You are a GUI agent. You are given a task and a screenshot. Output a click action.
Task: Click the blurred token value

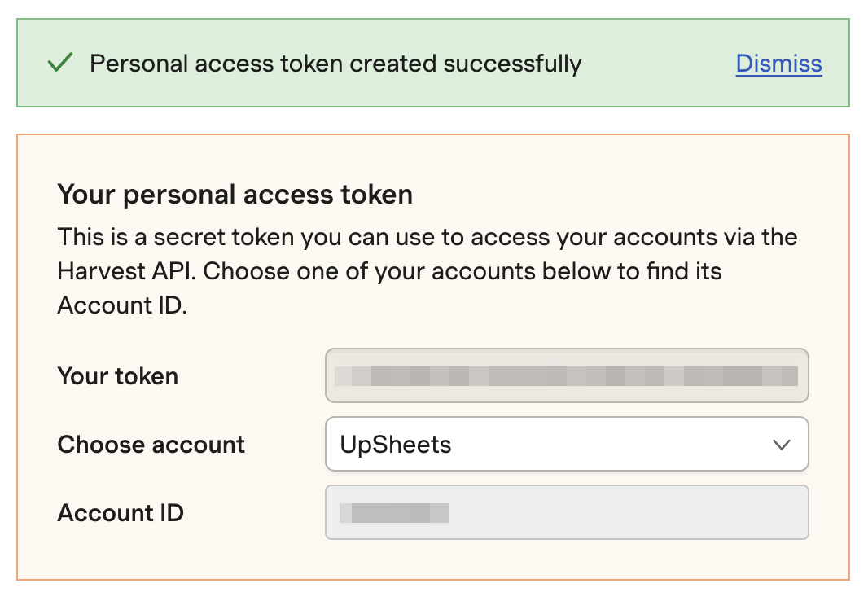pos(565,376)
